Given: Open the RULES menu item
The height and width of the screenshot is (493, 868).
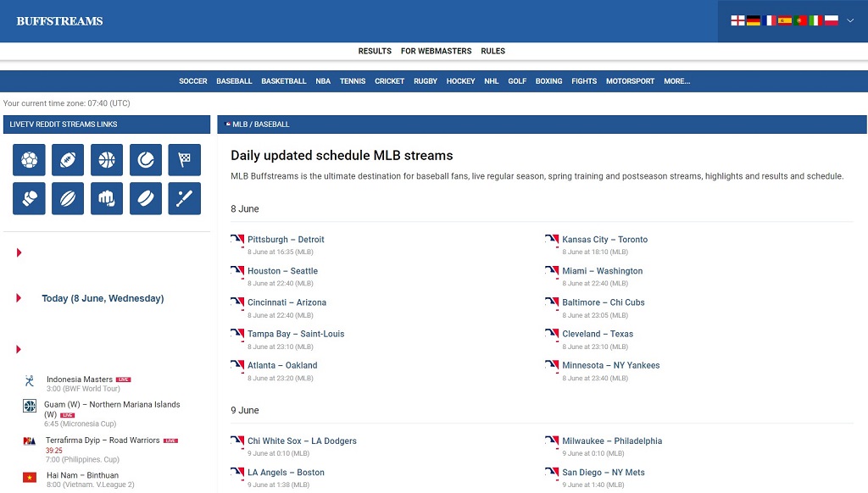Looking at the screenshot, I should [x=492, y=51].
